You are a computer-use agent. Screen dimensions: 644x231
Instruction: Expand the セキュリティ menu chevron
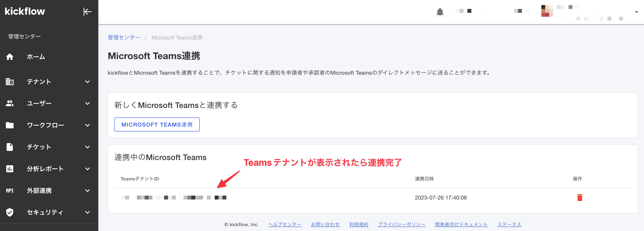tap(87, 212)
